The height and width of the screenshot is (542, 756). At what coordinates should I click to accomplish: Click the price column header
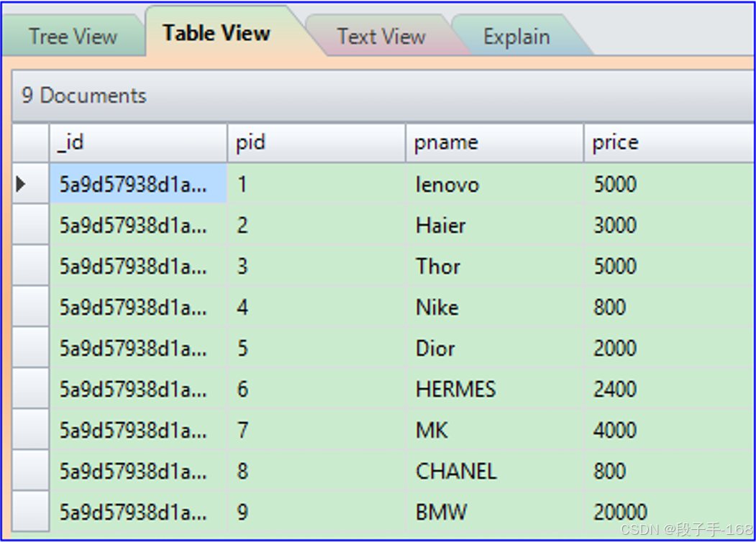click(670, 142)
